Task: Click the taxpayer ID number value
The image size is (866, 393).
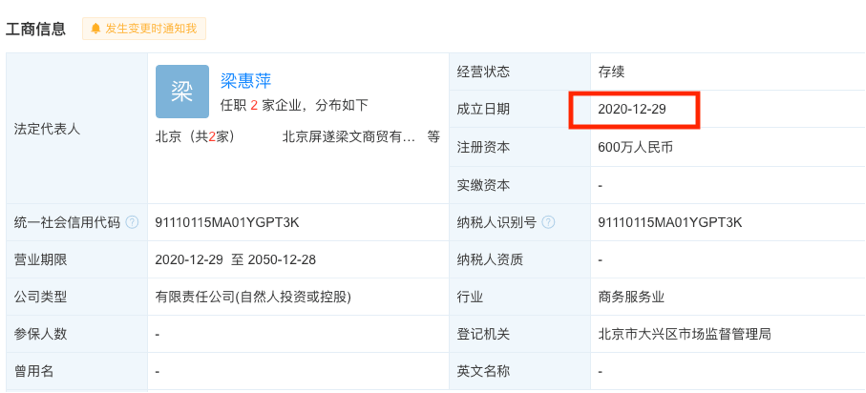Action: pos(670,222)
